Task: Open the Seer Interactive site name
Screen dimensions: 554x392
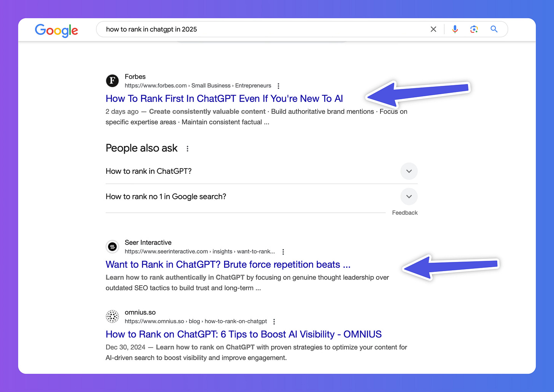Action: click(148, 243)
